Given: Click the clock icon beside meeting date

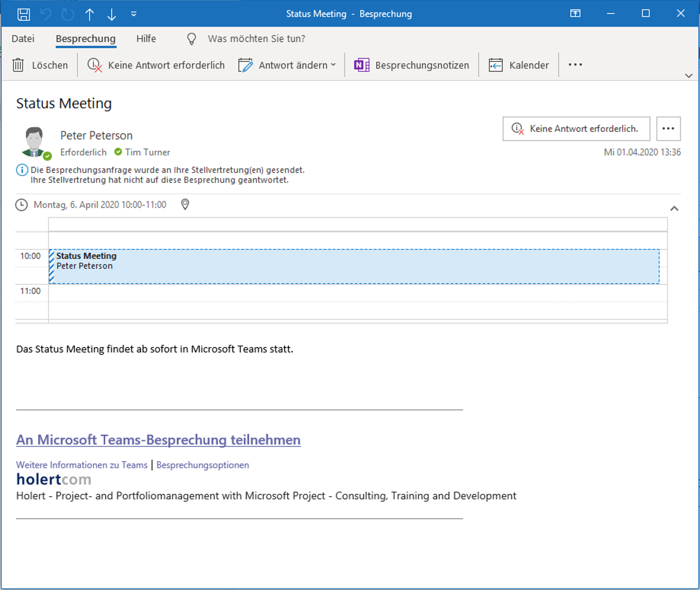Looking at the screenshot, I should [x=21, y=205].
